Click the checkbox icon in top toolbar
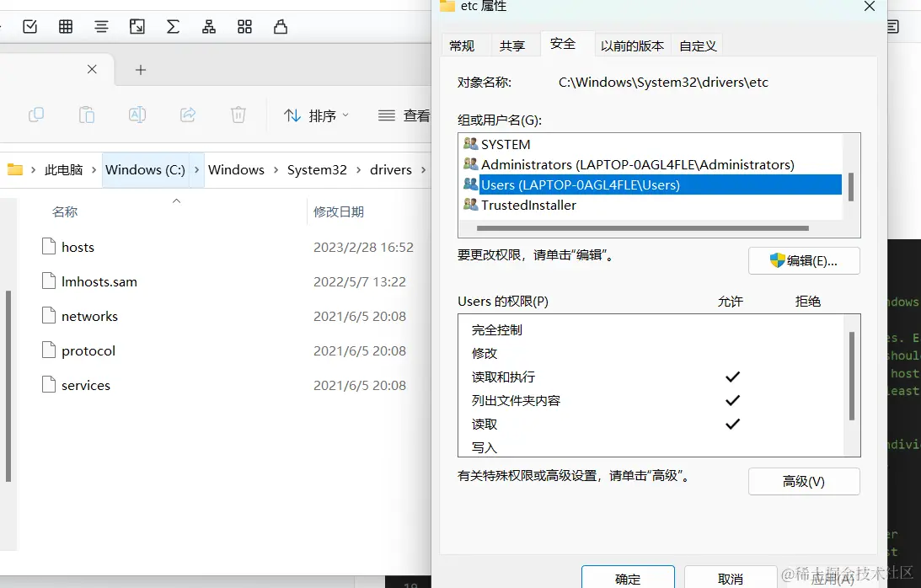This screenshot has width=921, height=588. 30,26
